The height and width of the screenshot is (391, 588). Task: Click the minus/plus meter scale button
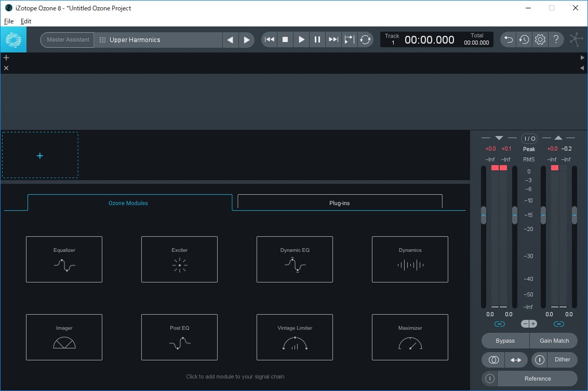pyautogui.click(x=529, y=324)
